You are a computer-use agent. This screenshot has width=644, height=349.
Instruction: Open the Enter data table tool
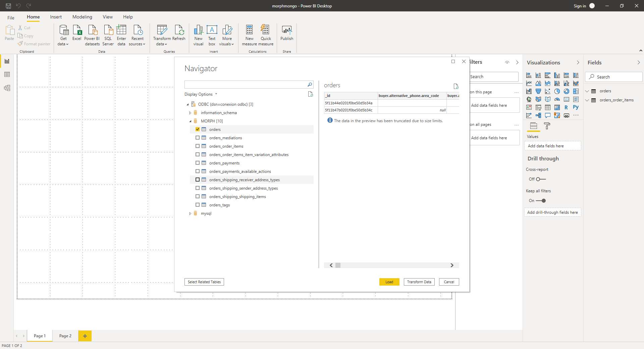(121, 35)
